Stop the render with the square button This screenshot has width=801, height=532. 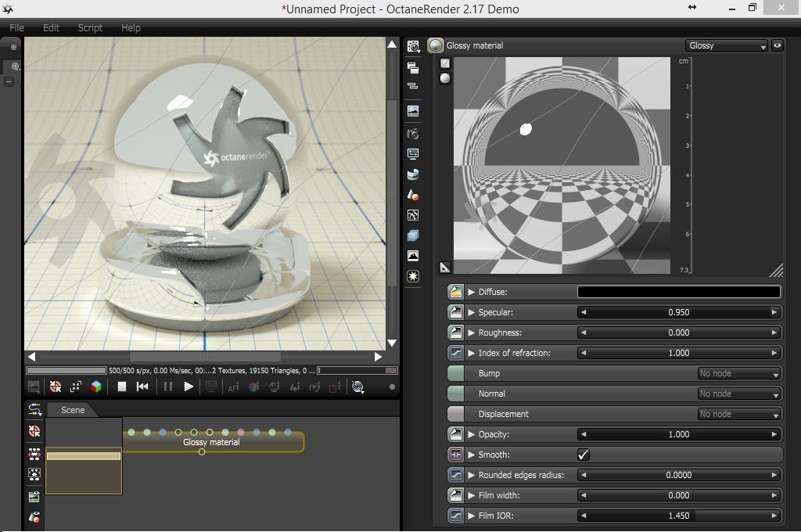(x=121, y=386)
